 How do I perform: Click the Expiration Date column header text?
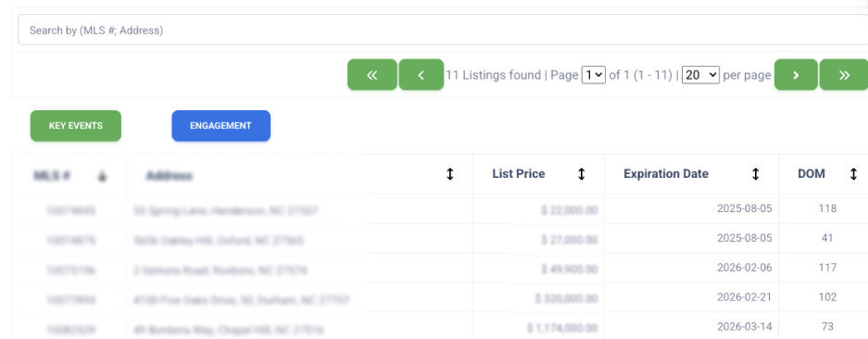[x=666, y=174]
